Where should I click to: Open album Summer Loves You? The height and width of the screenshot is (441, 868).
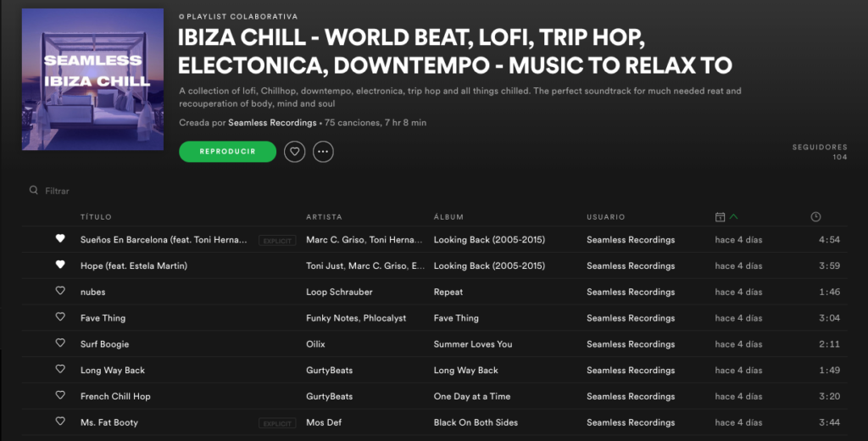pos(473,344)
